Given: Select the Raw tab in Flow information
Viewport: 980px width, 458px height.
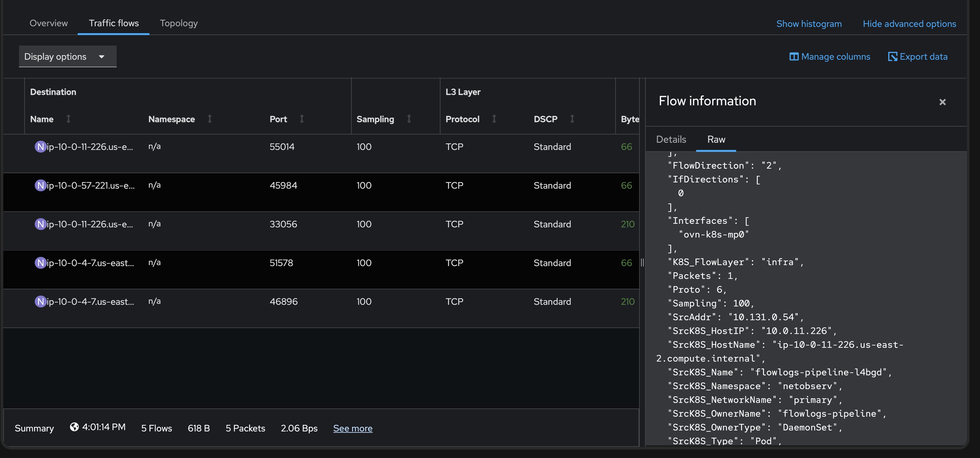Looking at the screenshot, I should coord(716,139).
